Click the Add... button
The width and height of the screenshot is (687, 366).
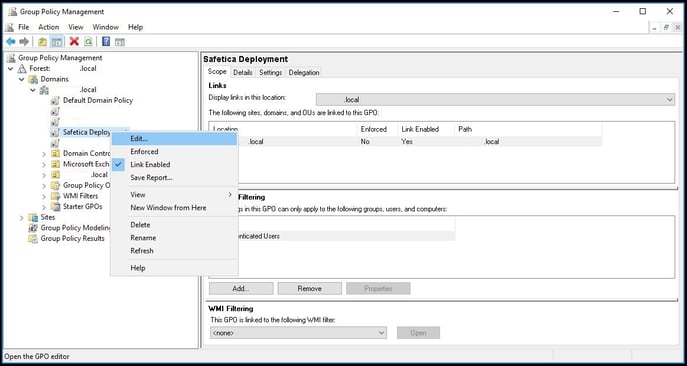[x=241, y=289]
